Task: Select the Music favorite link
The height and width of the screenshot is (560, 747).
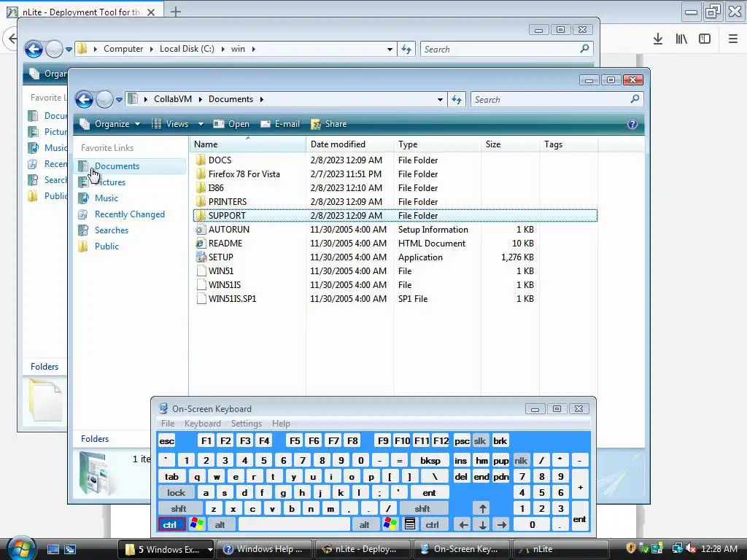Action: [107, 198]
